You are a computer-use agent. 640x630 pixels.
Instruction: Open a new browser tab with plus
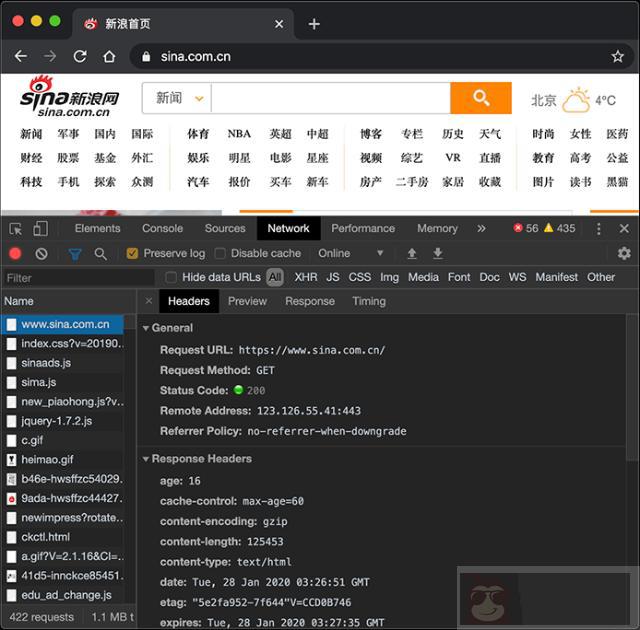pos(314,24)
